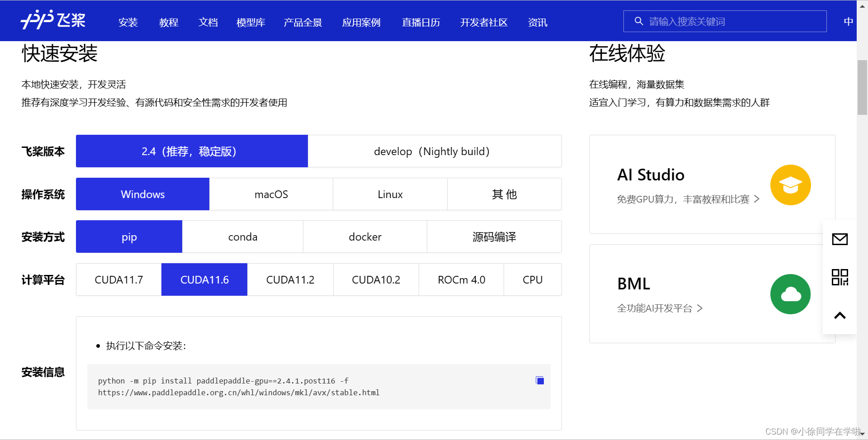
Task: Open the 模型库 nav menu
Action: 250,22
